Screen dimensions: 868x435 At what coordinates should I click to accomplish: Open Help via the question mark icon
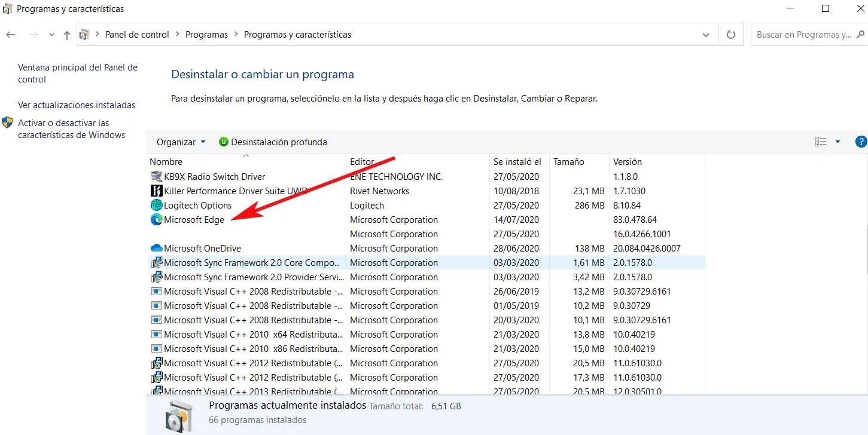[860, 142]
